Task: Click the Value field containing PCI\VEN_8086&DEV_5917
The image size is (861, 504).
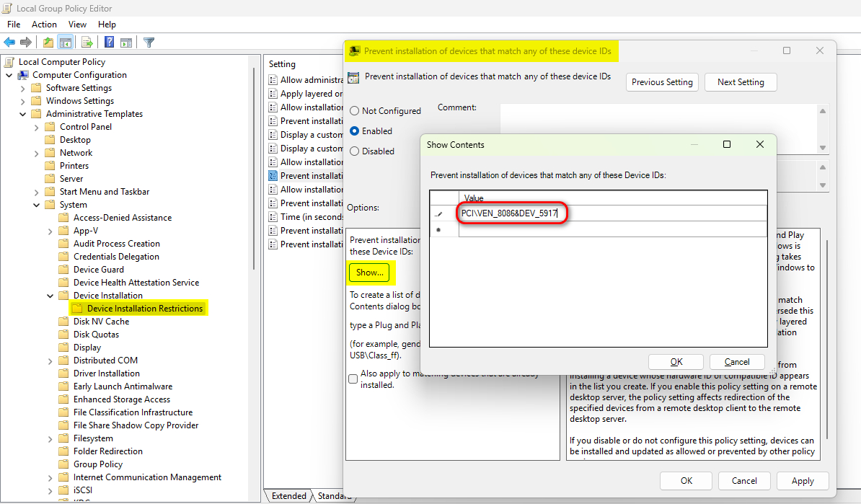Action: 512,213
